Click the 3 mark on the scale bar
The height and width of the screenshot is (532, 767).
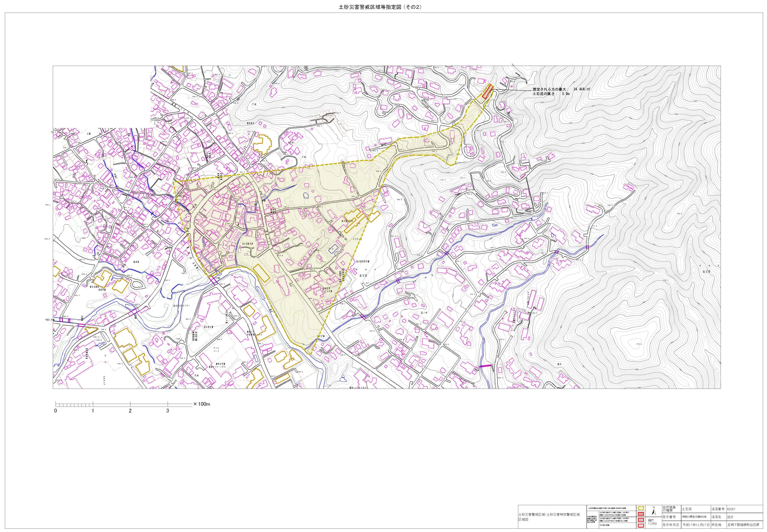pyautogui.click(x=167, y=411)
